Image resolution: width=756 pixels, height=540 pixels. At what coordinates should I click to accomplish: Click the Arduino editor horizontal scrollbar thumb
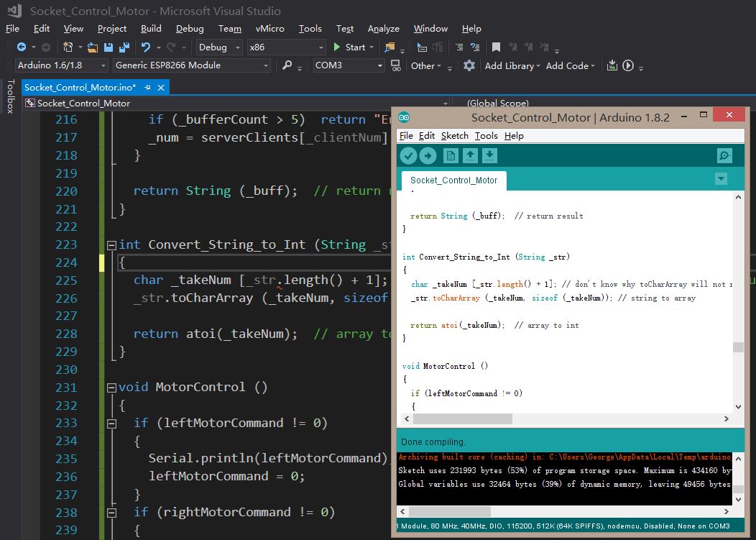click(x=462, y=419)
